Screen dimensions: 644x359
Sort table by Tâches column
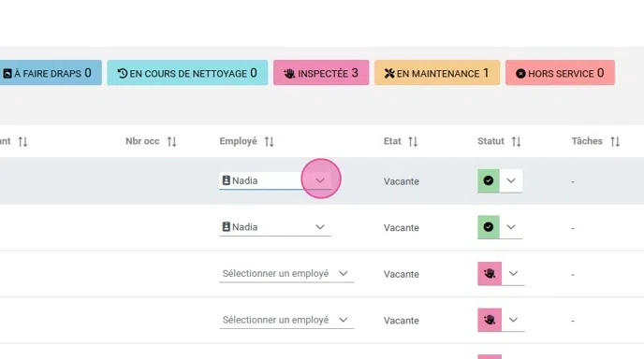point(615,141)
